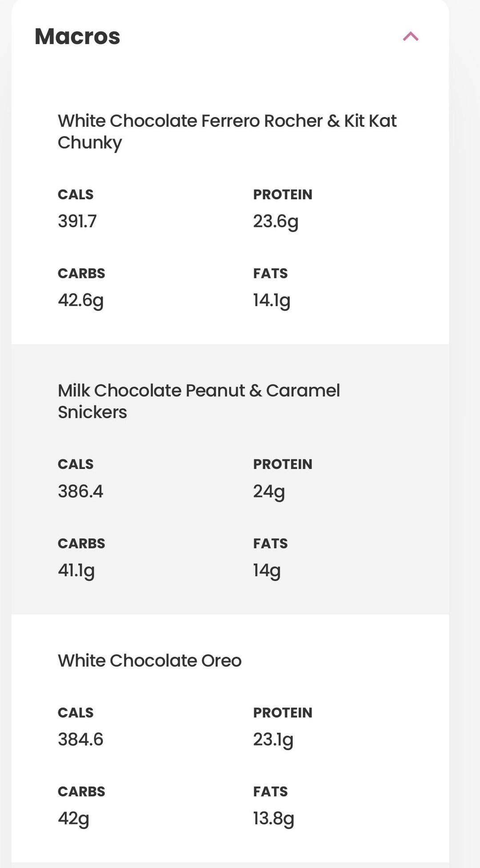Click the FATS label under Ferrero Rocher
This screenshot has width=480, height=868.
[270, 273]
